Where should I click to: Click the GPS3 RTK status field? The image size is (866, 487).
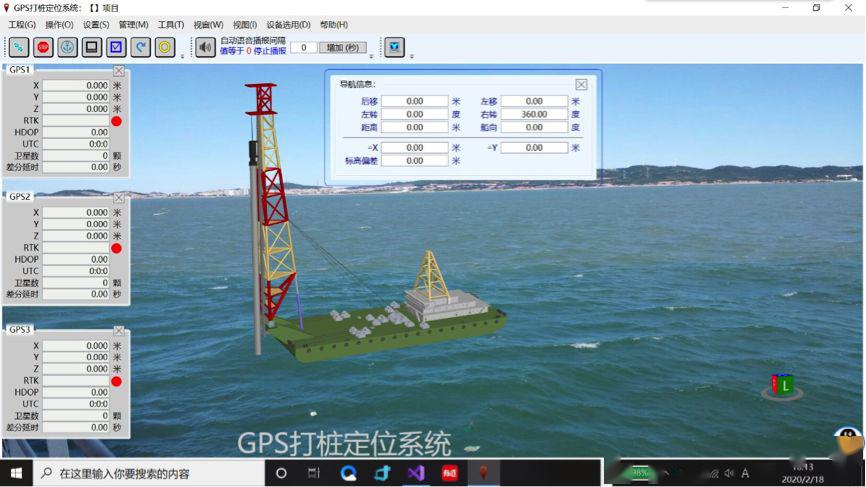76,380
